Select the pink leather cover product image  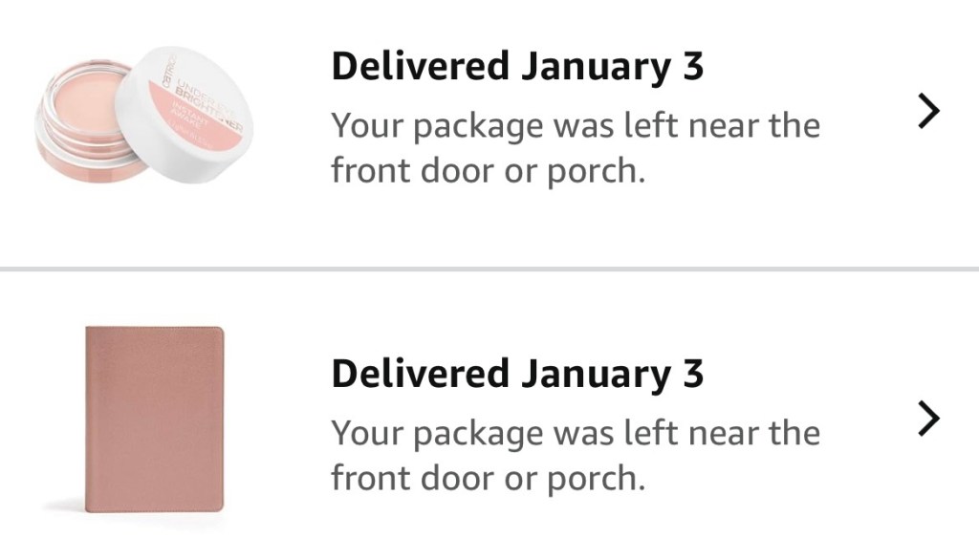click(156, 418)
